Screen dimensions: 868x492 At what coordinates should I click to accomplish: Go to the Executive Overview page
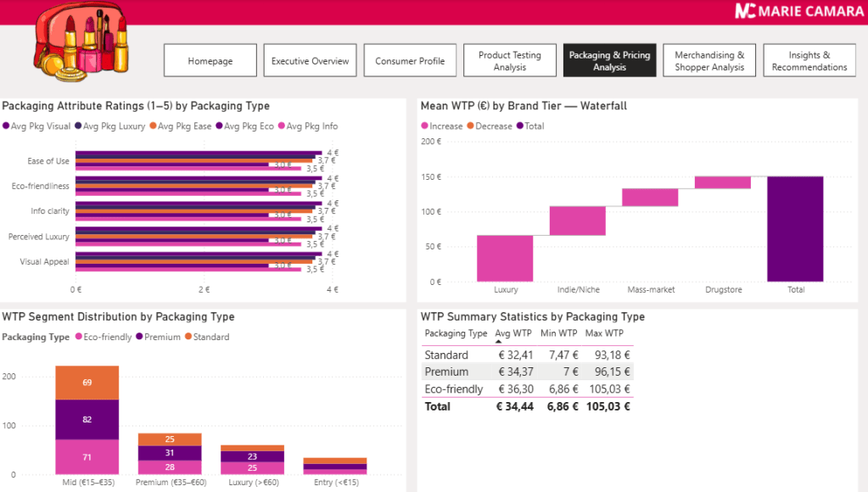tap(310, 61)
